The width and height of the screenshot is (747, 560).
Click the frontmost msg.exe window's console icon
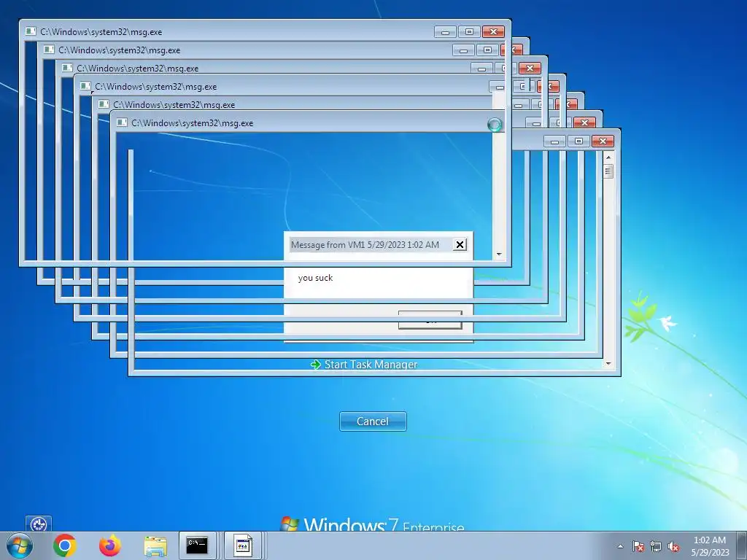pyautogui.click(x=31, y=32)
